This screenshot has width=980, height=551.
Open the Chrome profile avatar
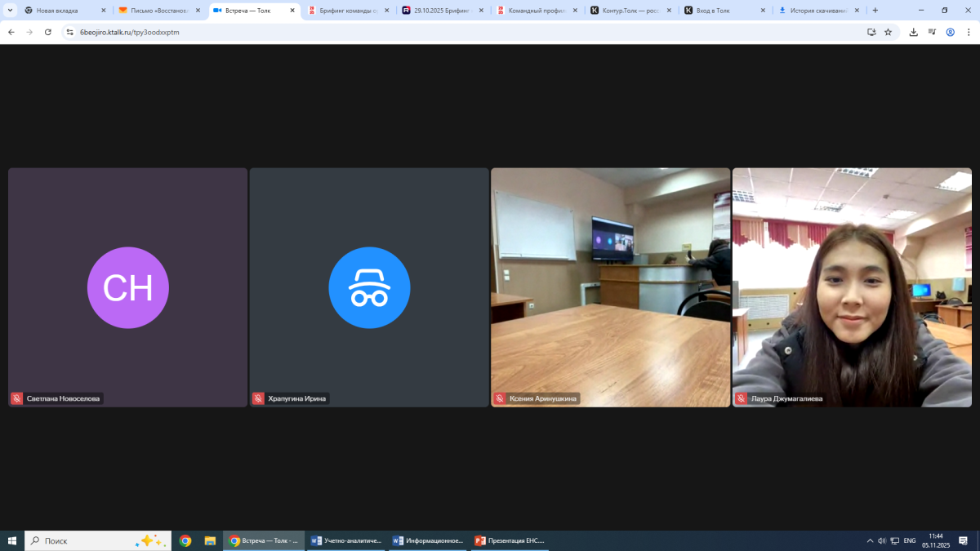[x=950, y=32]
